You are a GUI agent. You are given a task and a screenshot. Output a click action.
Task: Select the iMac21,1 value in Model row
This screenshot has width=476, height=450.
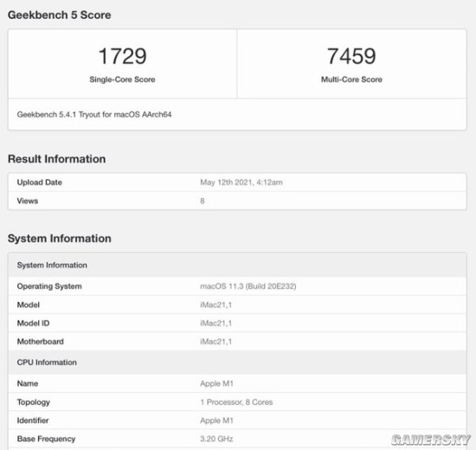click(215, 305)
